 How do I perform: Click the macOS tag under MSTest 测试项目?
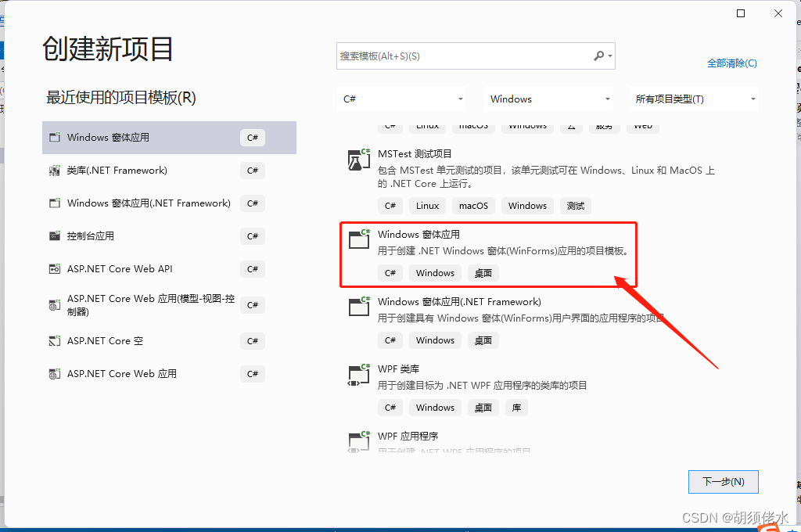(473, 206)
